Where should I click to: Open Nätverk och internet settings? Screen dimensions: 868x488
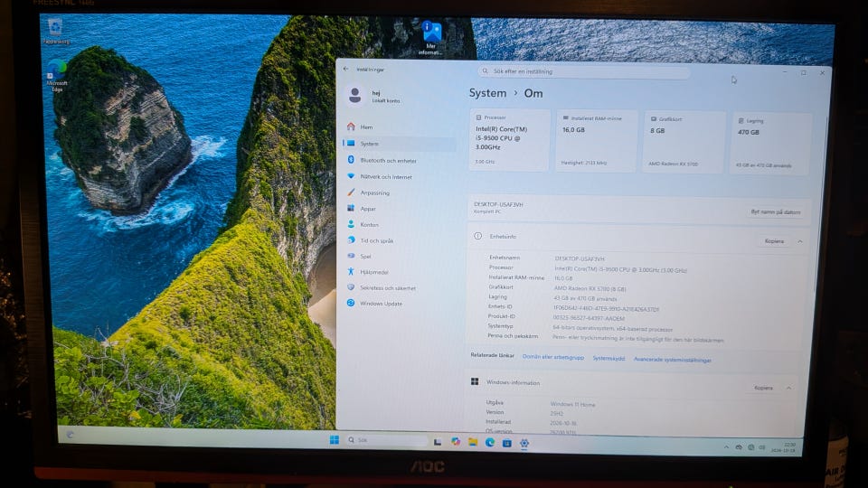coord(399,176)
